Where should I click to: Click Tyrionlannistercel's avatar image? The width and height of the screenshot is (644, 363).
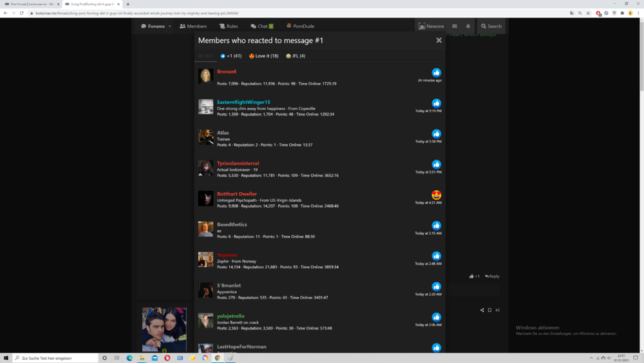[x=206, y=168]
